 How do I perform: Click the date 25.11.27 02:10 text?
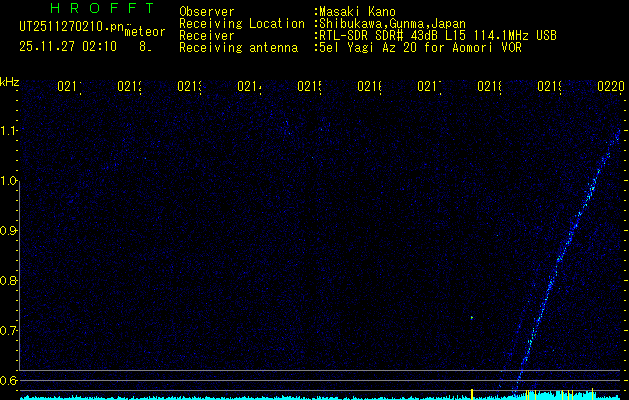click(68, 47)
